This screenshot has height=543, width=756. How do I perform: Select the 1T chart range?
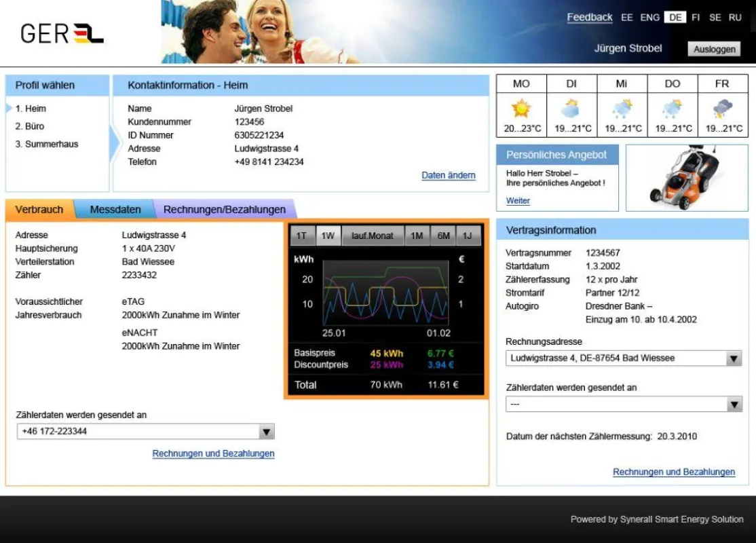point(302,236)
